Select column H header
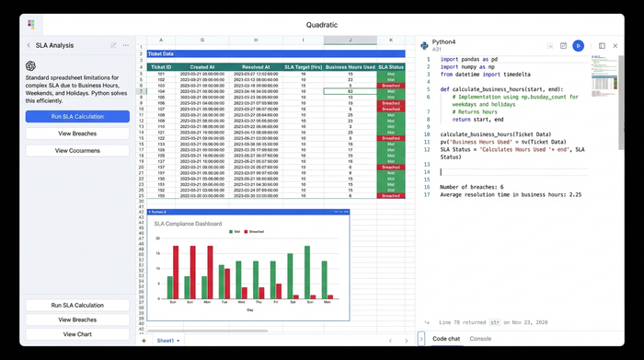Image resolution: width=644 pixels, height=360 pixels. coord(256,40)
